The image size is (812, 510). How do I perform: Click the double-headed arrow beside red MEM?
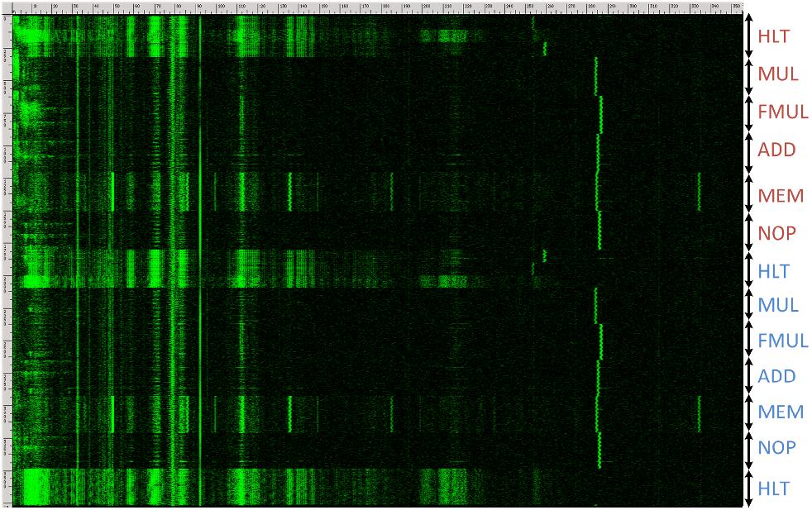point(748,195)
